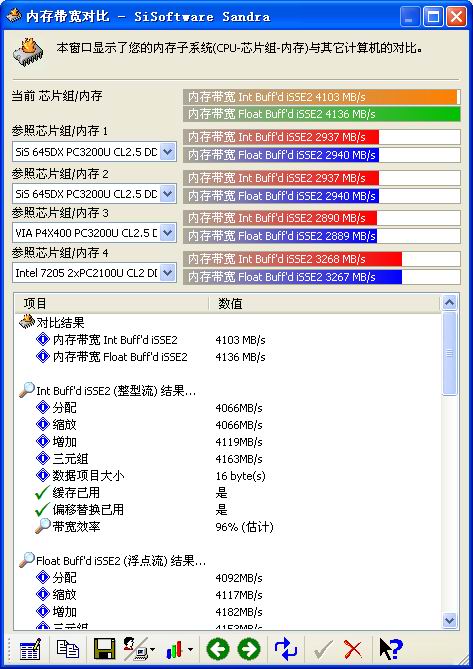Click the 数值 column header
Image resolution: width=473 pixels, height=669 pixels.
coord(324,303)
